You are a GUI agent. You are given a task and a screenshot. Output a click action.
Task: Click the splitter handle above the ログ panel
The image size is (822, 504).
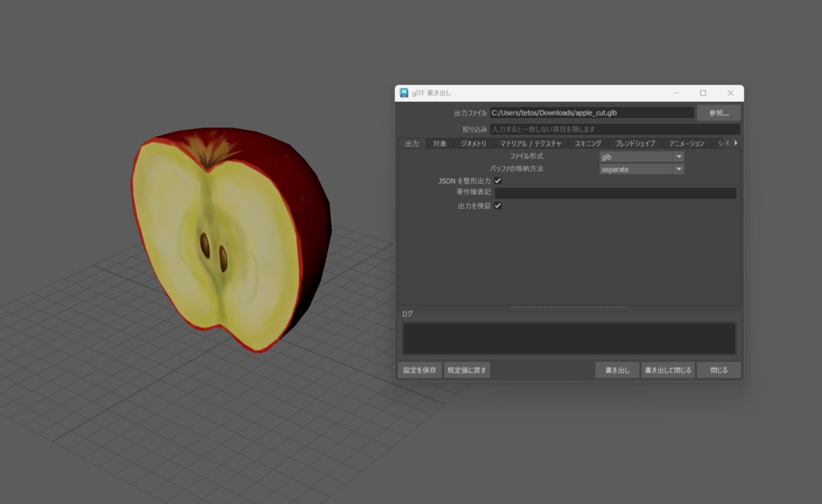pyautogui.click(x=569, y=307)
